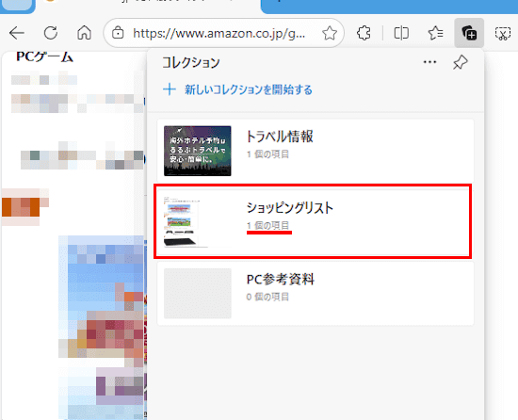Click the plus icon for new collection
518x420 pixels.
(x=170, y=89)
